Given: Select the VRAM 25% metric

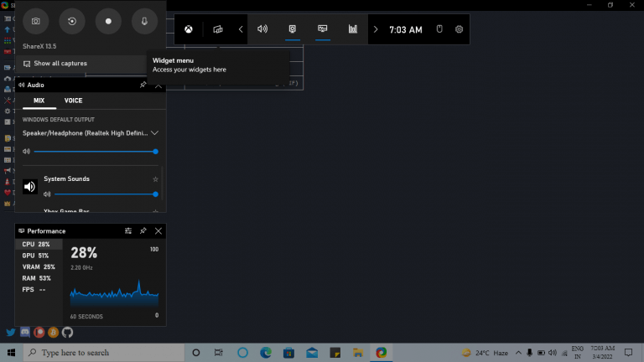Looking at the screenshot, I should point(39,266).
